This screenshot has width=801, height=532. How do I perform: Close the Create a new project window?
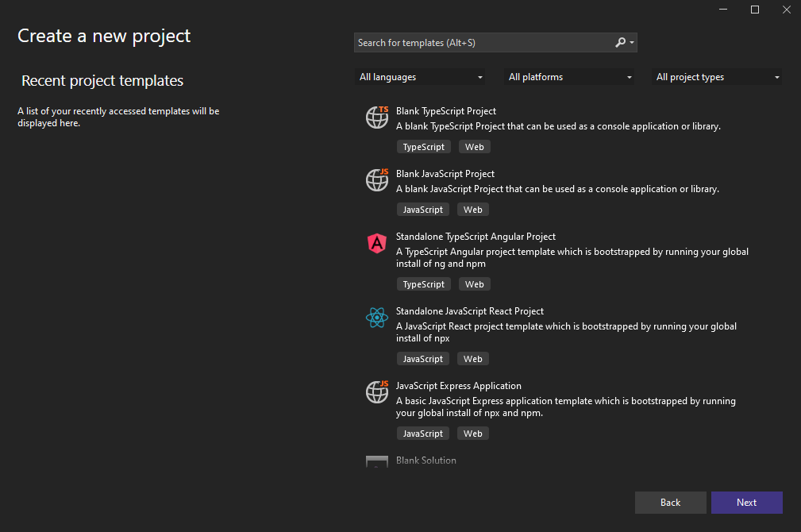click(786, 10)
